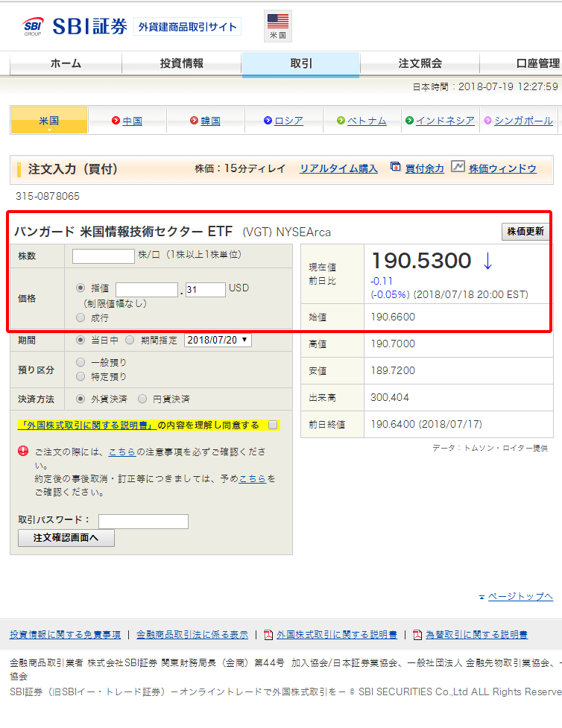This screenshot has width=562, height=728.
Task: Open the 投資情報 tab
Action: point(182,63)
